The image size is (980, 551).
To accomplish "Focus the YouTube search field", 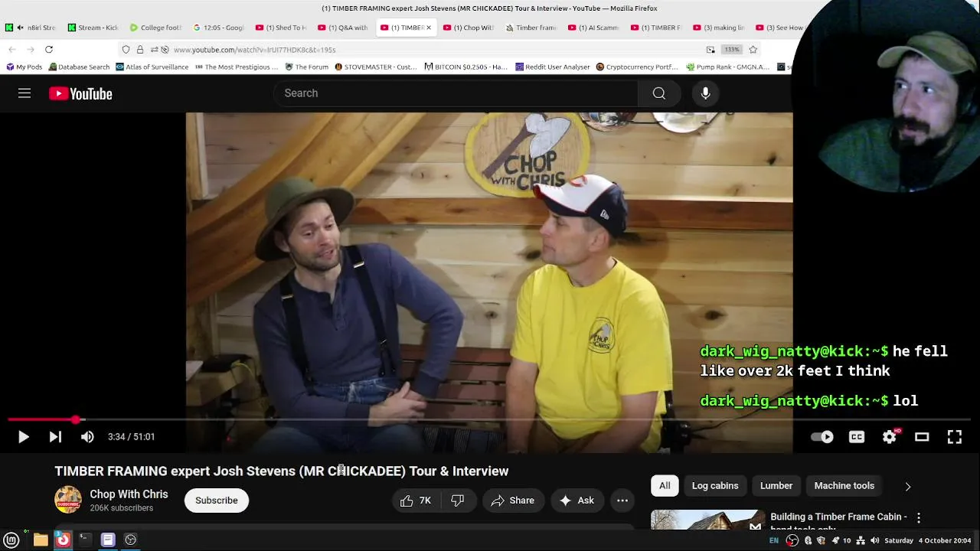I will coord(456,93).
